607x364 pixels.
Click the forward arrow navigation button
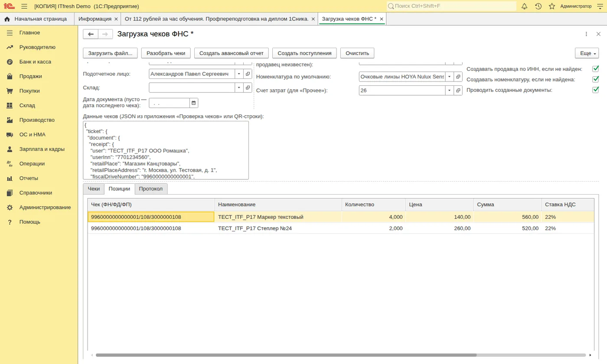105,34
